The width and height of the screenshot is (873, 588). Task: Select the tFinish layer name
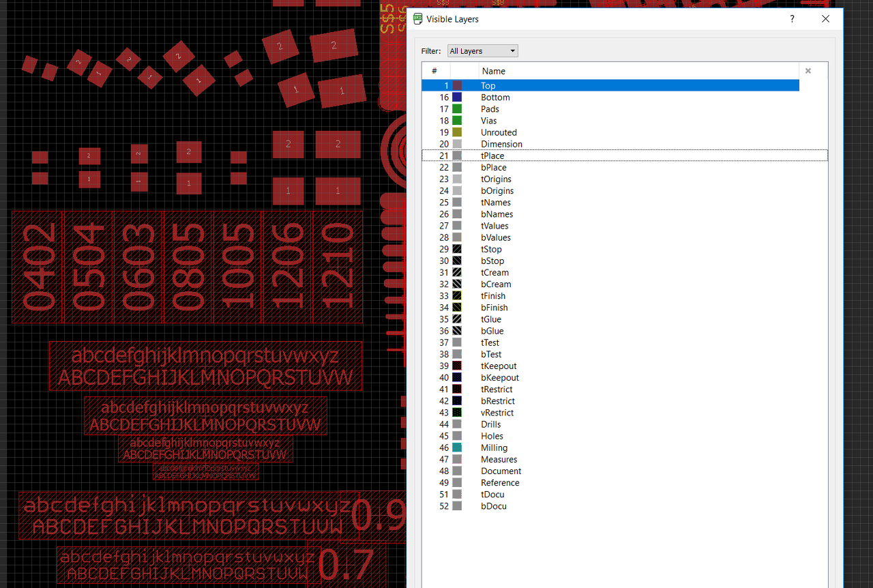click(493, 295)
